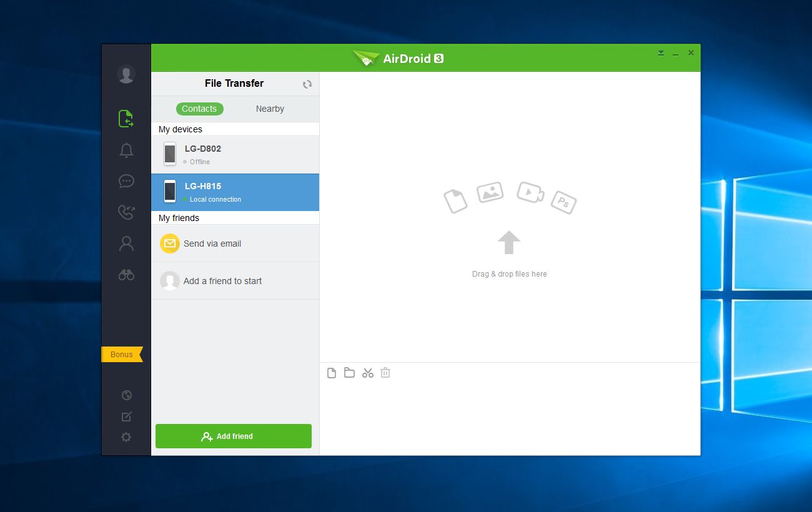Open the Find phone binoculars icon
The image size is (812, 512).
pos(126,275)
